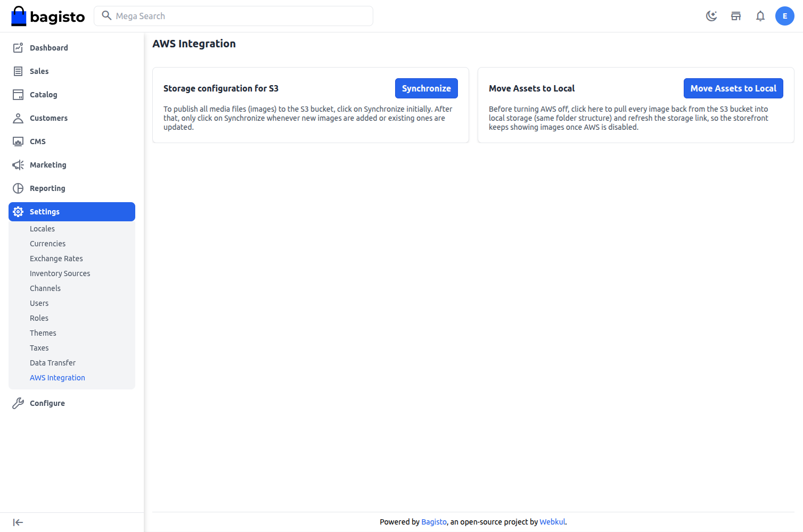Click the Reporting pie chart icon
This screenshot has width=803, height=532.
pyautogui.click(x=18, y=188)
